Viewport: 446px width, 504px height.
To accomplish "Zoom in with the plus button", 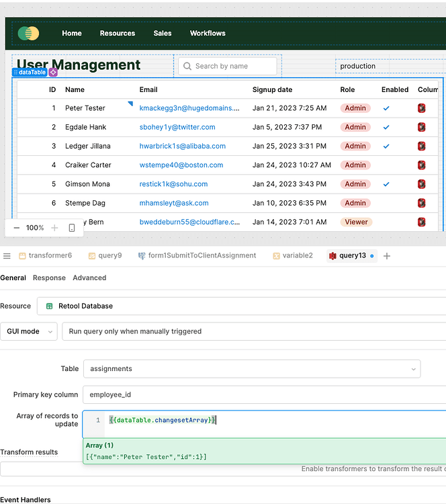I will (x=54, y=228).
